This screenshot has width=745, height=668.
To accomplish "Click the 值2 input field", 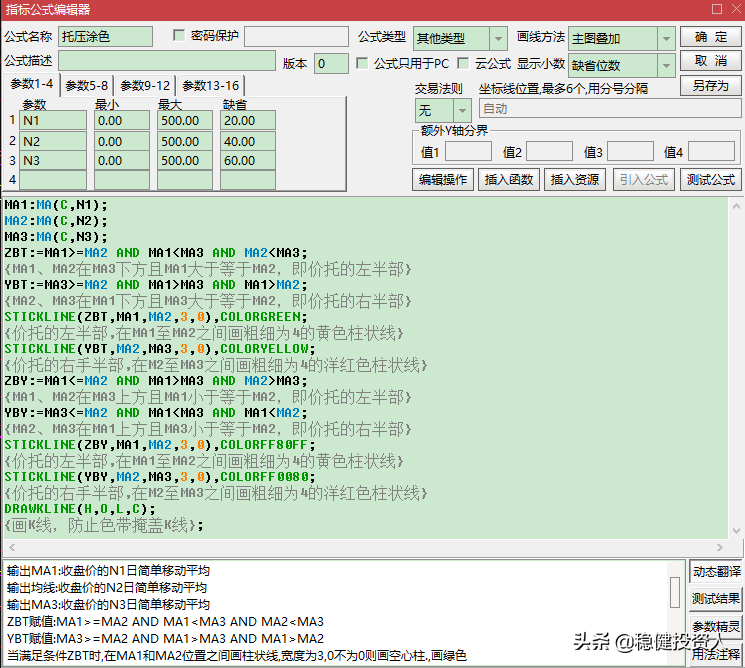I will 549,152.
